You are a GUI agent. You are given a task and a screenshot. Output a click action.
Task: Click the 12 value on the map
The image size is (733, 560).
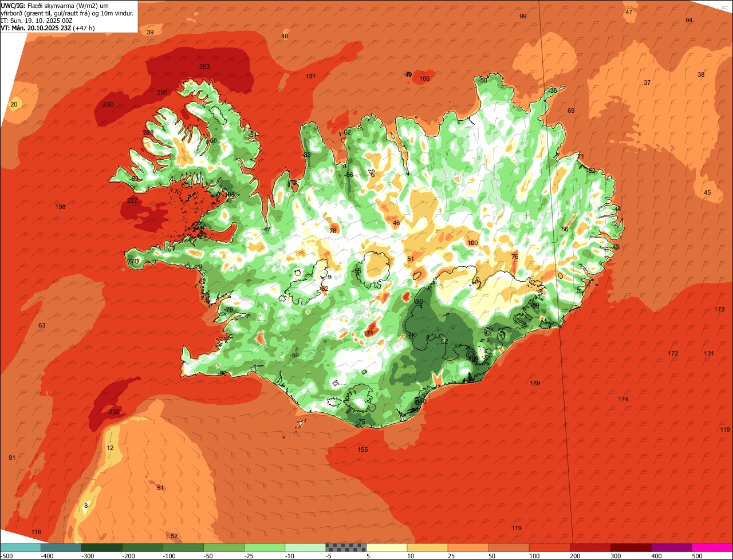(110, 448)
